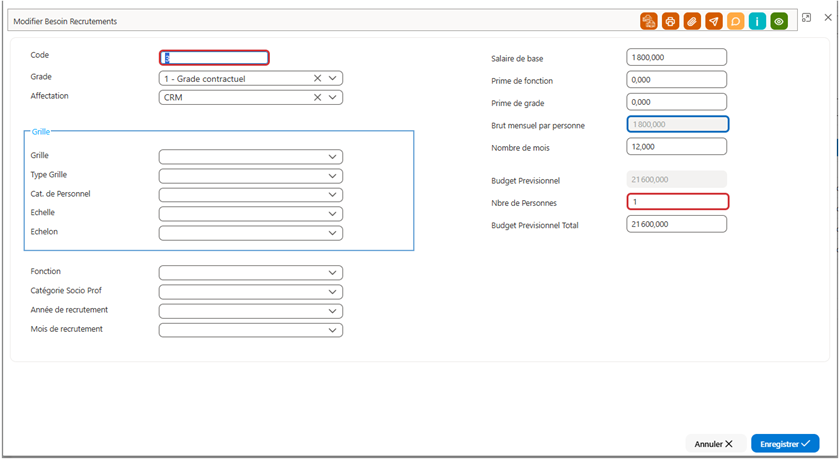Click the 'Nbre de Personnes' label

tap(524, 203)
